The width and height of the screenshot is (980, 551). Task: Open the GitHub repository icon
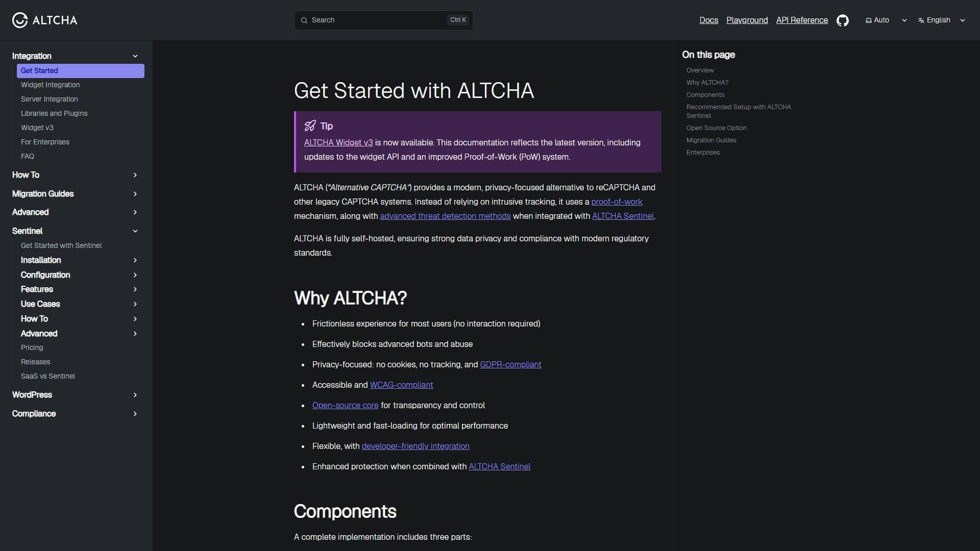(843, 20)
